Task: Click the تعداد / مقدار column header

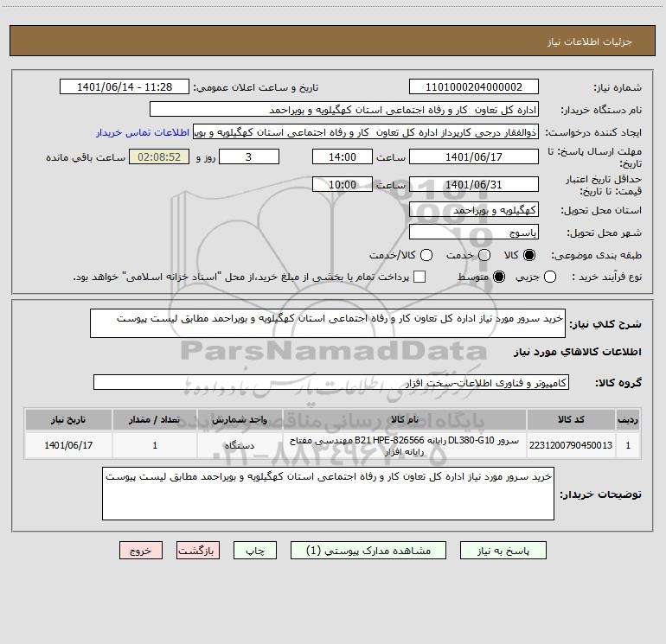Action: [155, 419]
